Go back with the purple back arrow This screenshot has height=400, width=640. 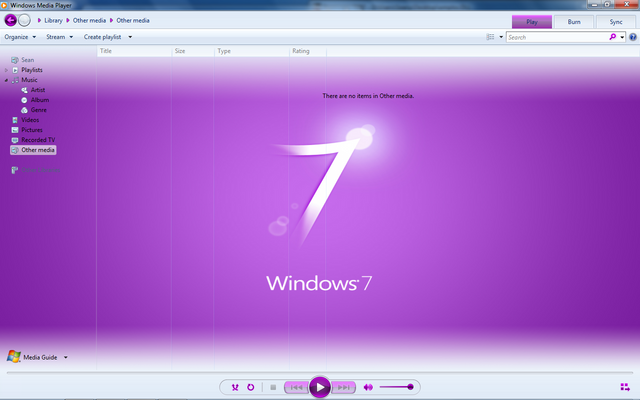(x=11, y=20)
